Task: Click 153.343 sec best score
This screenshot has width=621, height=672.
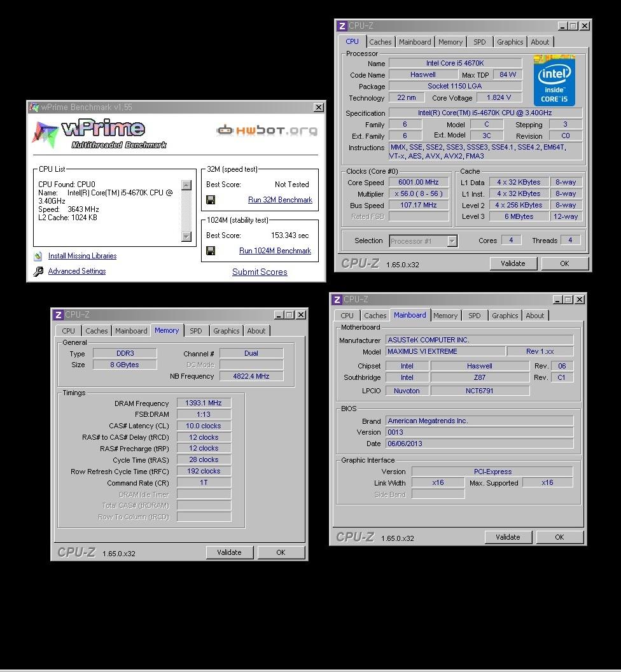Action: tap(290, 235)
